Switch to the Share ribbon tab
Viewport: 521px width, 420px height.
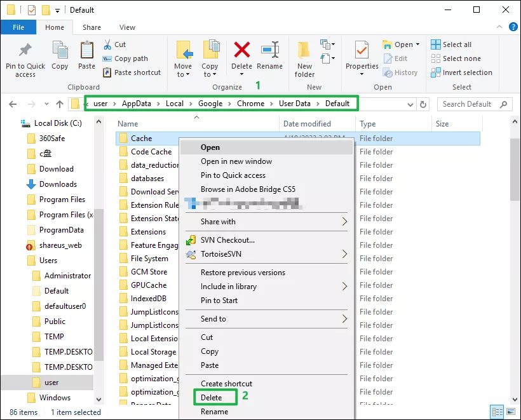(x=91, y=27)
